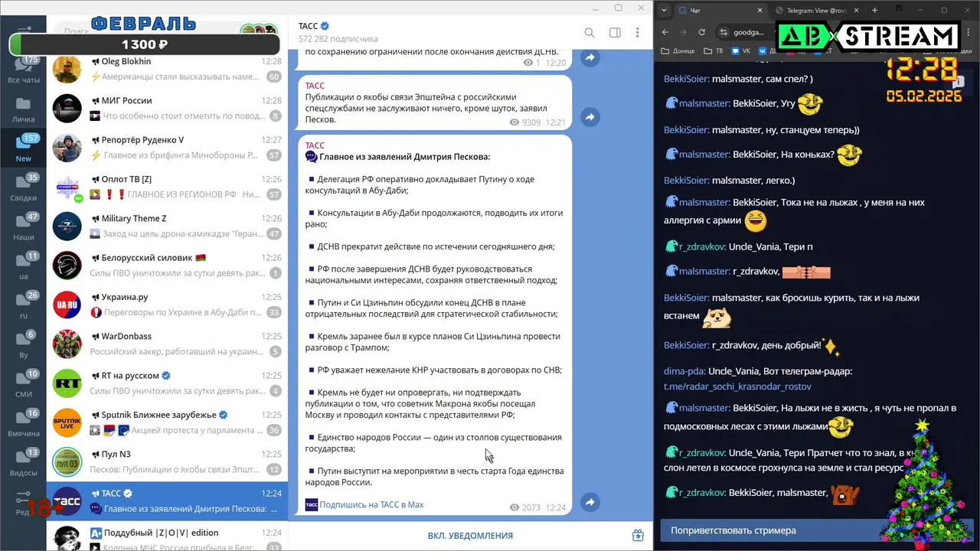Open the Донецк bookmarks folder
The height and width of the screenshot is (551, 980).
click(677, 51)
